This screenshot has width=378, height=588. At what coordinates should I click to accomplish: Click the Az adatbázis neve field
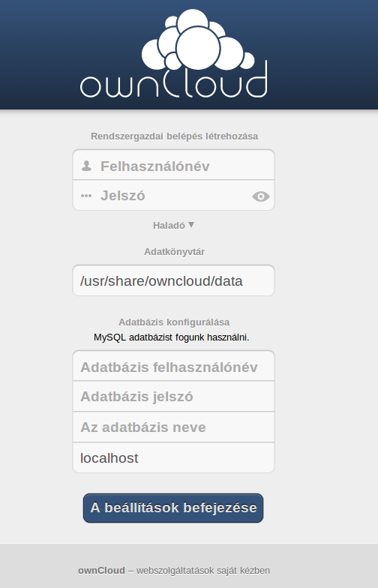(x=174, y=427)
